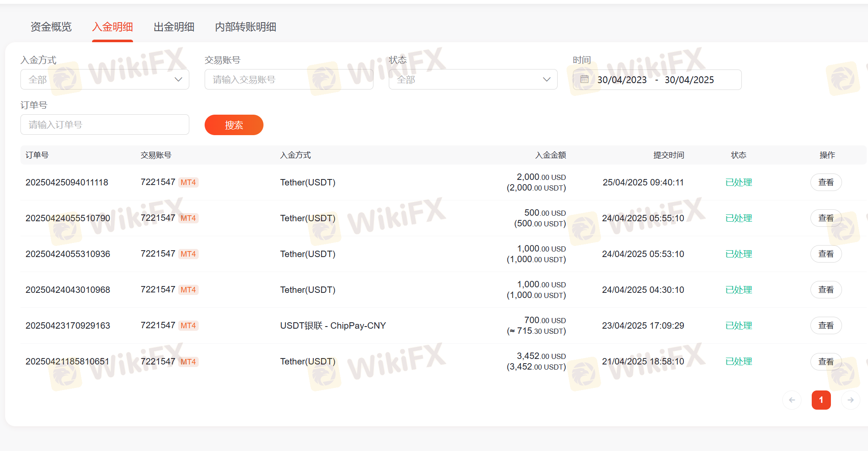Image resolution: width=868 pixels, height=451 pixels.
Task: Click 已处理 status for 23/04/2025 17:09:29 row
Action: tap(739, 326)
